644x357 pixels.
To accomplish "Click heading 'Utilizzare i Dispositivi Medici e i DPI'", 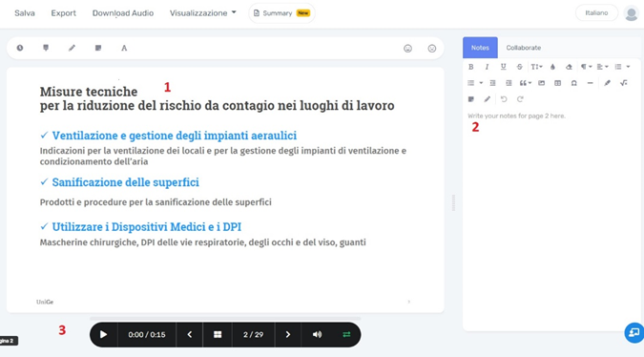I will click(x=147, y=227).
